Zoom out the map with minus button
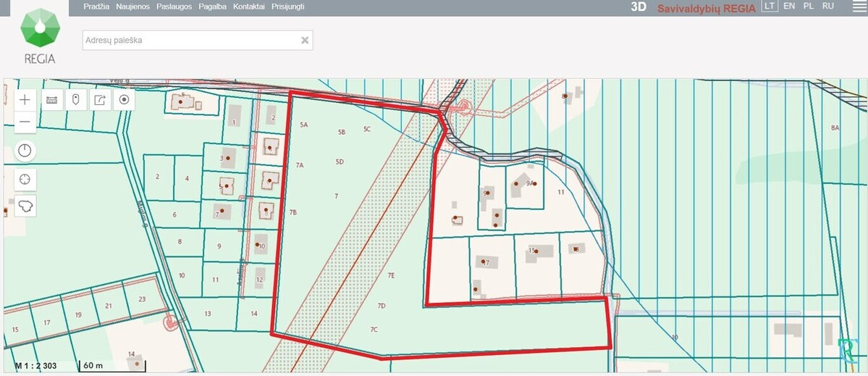This screenshot has height=376, width=868. 25,122
